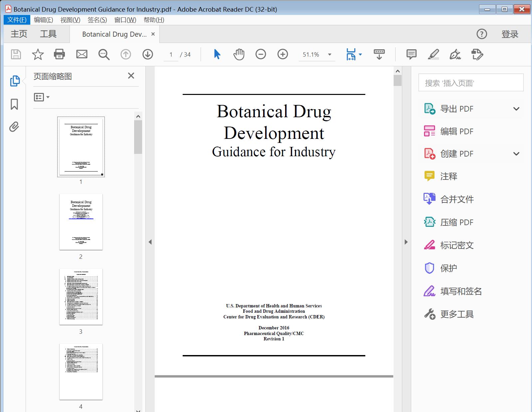Select page 4 thumbnail

[81, 372]
